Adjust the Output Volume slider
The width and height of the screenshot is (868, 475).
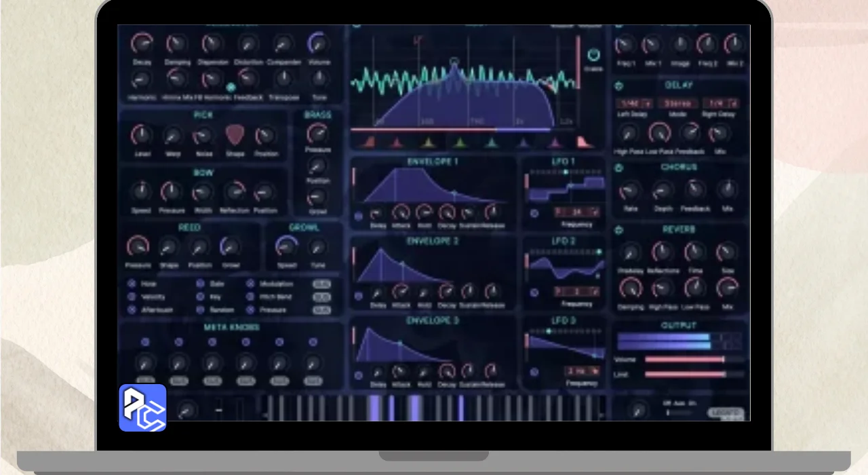point(694,360)
